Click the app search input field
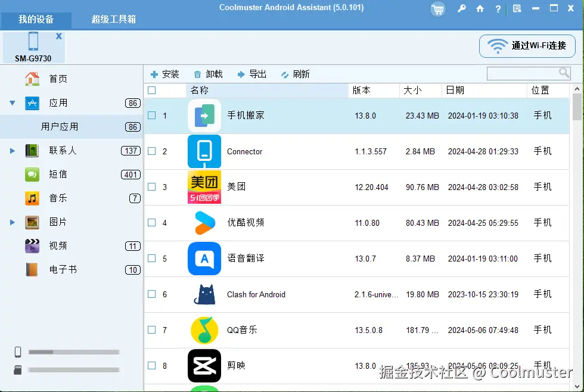584x392 pixels. (x=523, y=73)
